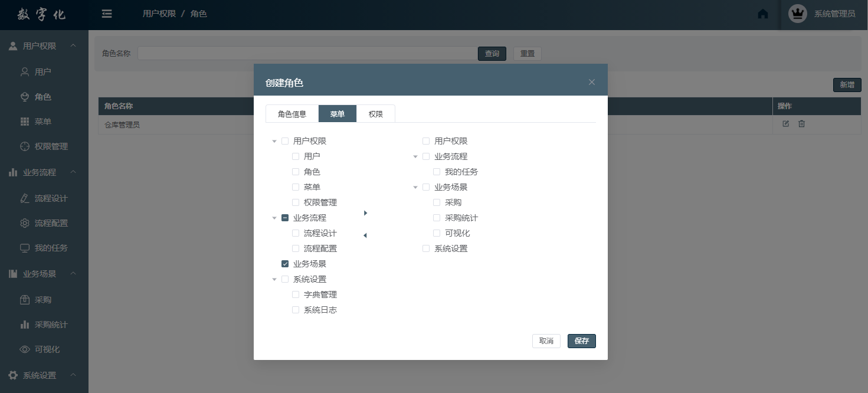The width and height of the screenshot is (868, 393).
Task: Click the trash delete icon for 仓库管理员
Action: (801, 124)
